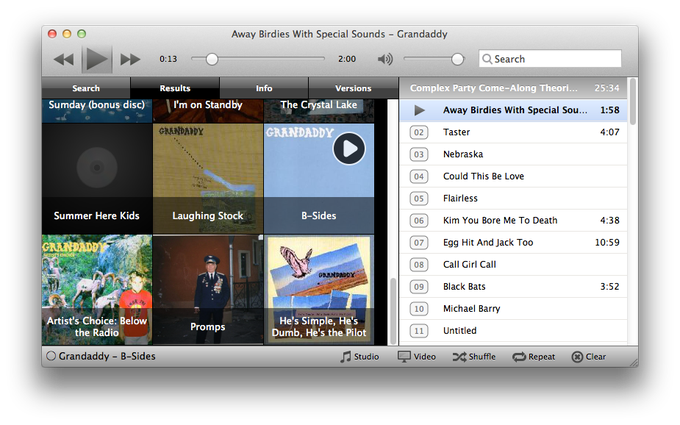Play the current track
The image size is (680, 425).
97,59
